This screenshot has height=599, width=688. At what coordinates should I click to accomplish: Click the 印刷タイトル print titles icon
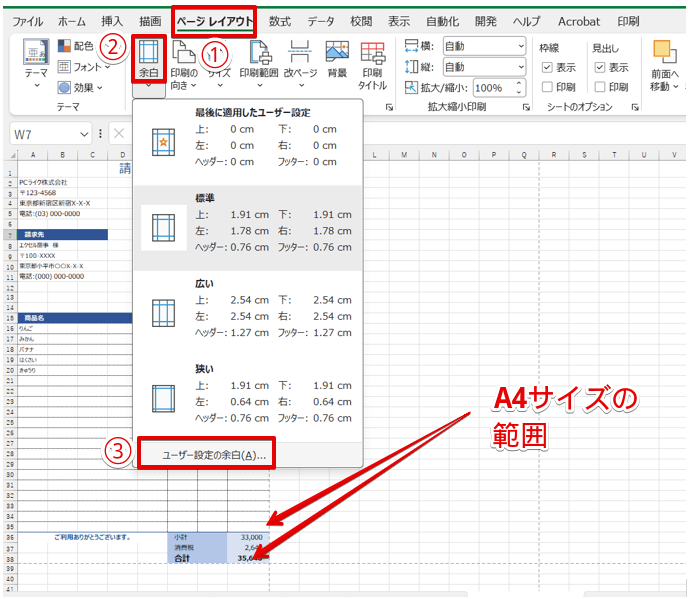point(373,54)
